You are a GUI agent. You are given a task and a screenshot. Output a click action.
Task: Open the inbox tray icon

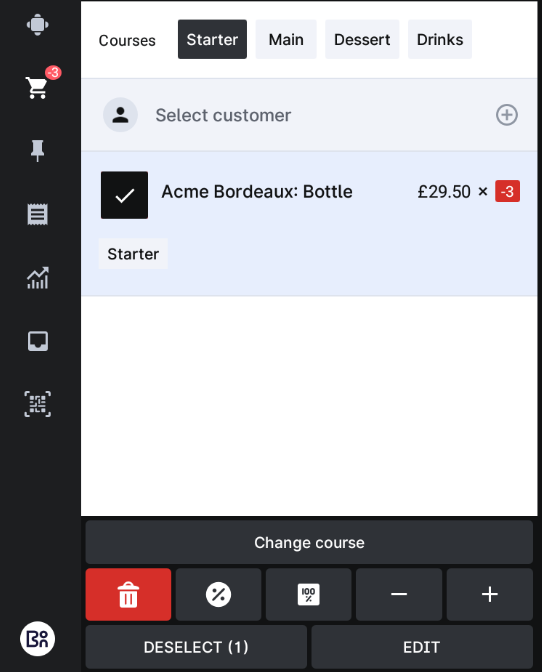(38, 341)
